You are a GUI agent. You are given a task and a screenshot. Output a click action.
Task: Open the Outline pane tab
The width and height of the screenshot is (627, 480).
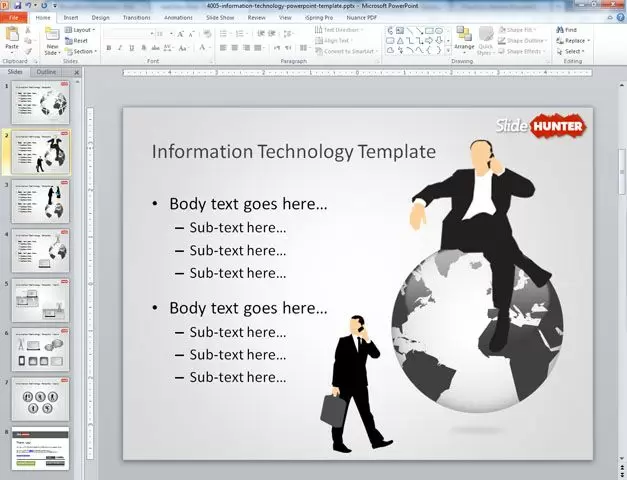click(47, 72)
